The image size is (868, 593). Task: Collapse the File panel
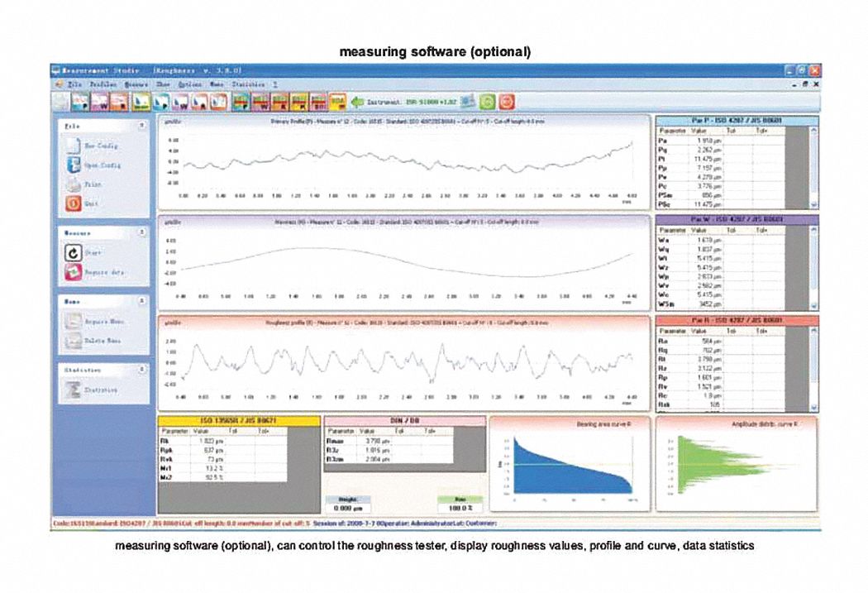tap(142, 125)
